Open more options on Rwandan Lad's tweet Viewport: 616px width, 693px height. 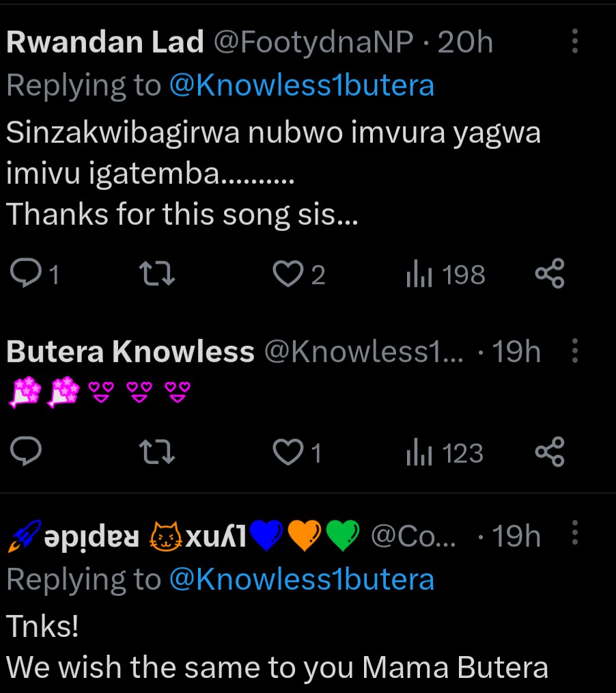[575, 42]
